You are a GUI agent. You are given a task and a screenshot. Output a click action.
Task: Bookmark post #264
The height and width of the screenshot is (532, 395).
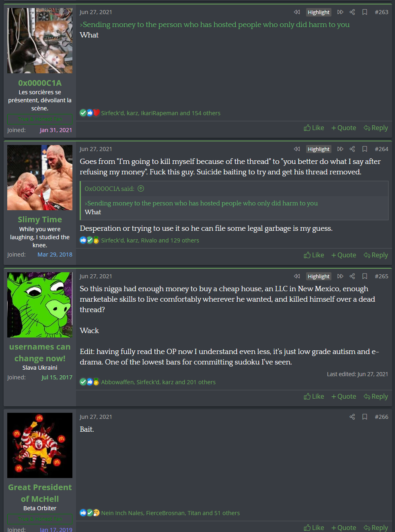point(365,149)
